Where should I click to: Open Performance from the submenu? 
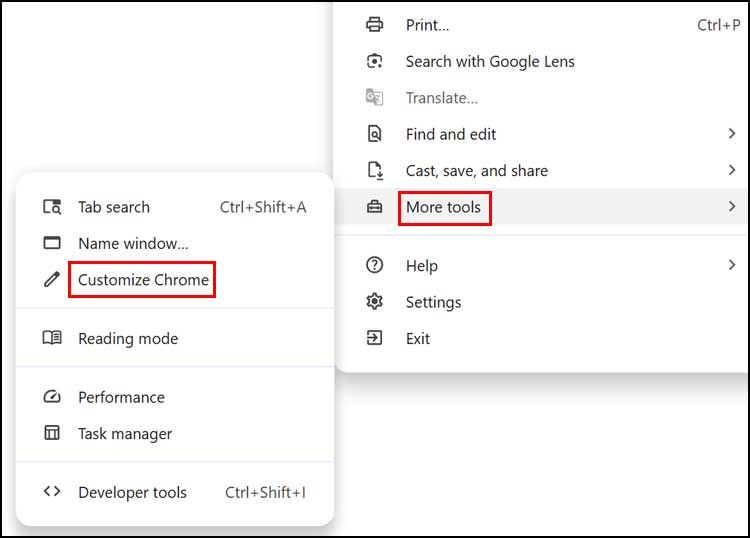point(175,397)
